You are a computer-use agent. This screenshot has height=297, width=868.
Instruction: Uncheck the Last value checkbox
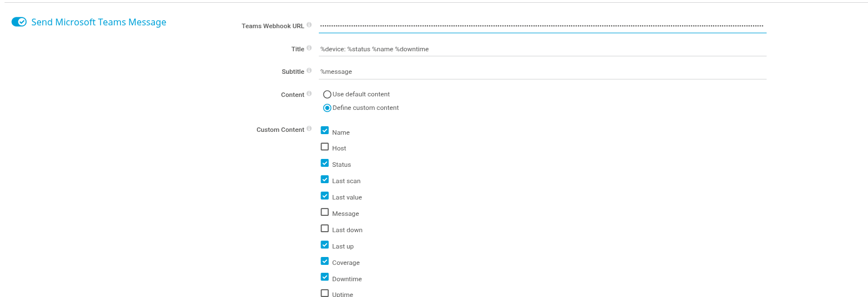tap(325, 196)
